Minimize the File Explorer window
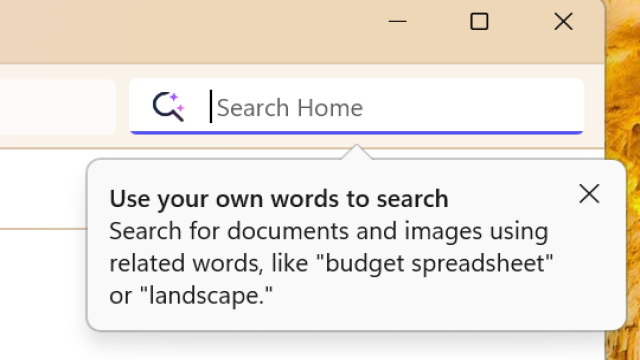Image resolution: width=640 pixels, height=360 pixels. coord(397,21)
